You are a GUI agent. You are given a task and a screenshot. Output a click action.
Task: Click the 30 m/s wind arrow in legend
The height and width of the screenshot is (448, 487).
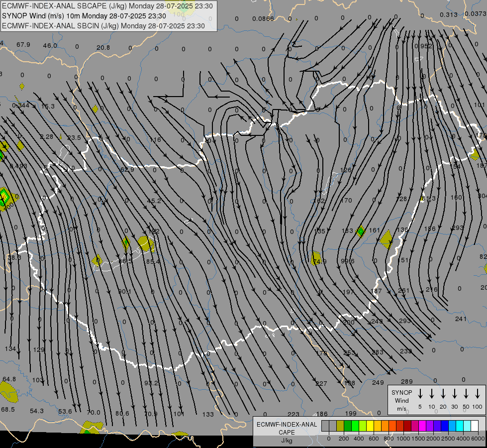click(454, 394)
